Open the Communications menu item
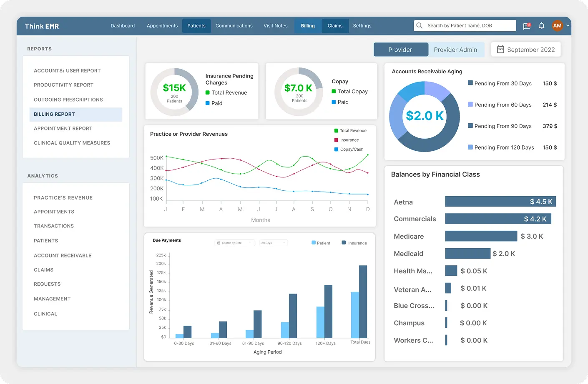The width and height of the screenshot is (588, 384). click(x=234, y=25)
